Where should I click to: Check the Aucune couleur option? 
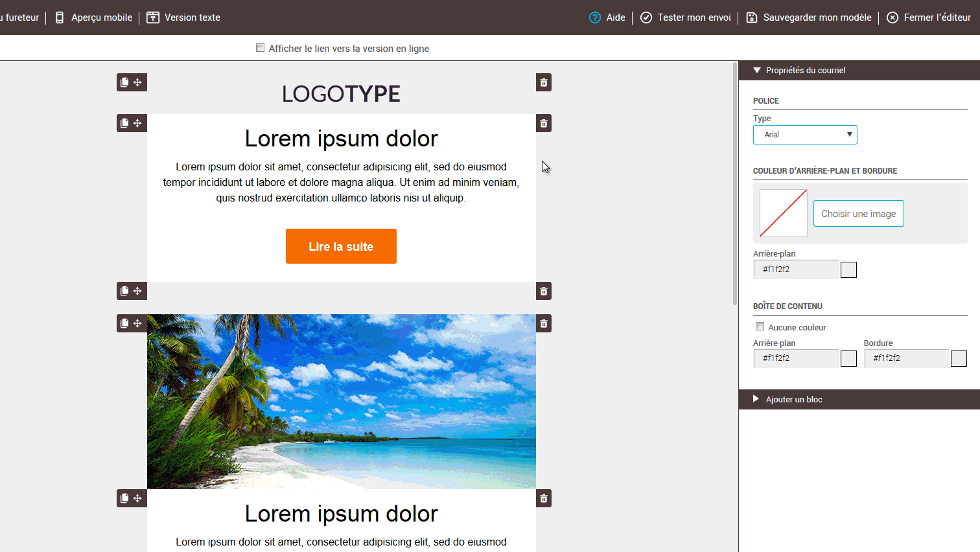click(760, 327)
